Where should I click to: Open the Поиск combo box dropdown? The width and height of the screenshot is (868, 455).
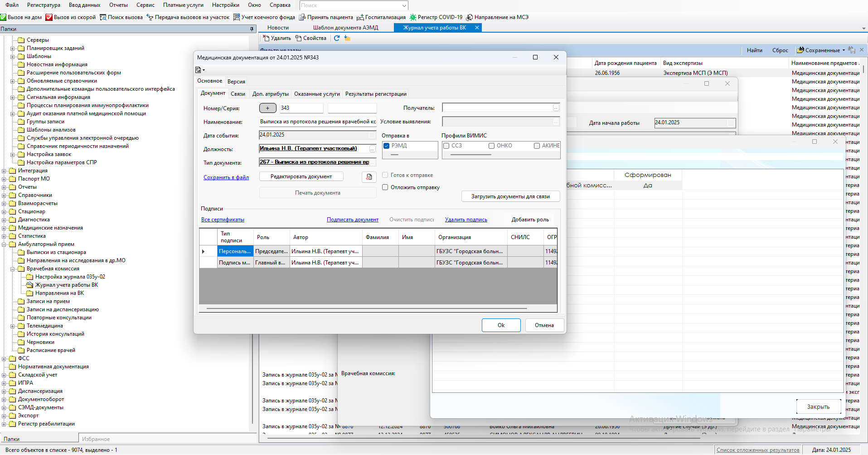tap(404, 5)
